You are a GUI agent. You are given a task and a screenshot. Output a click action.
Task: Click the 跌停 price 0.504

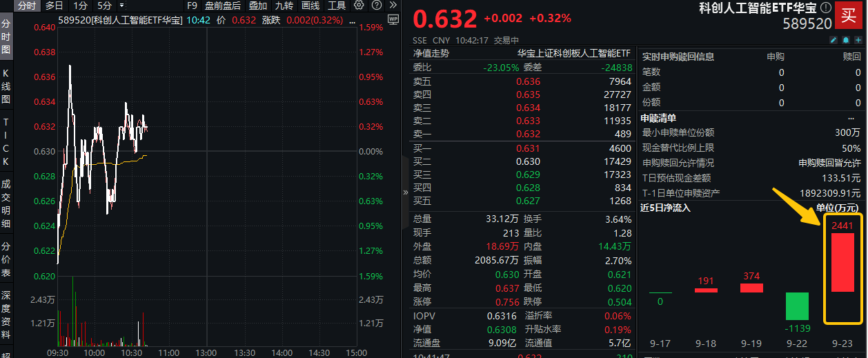pos(619,301)
